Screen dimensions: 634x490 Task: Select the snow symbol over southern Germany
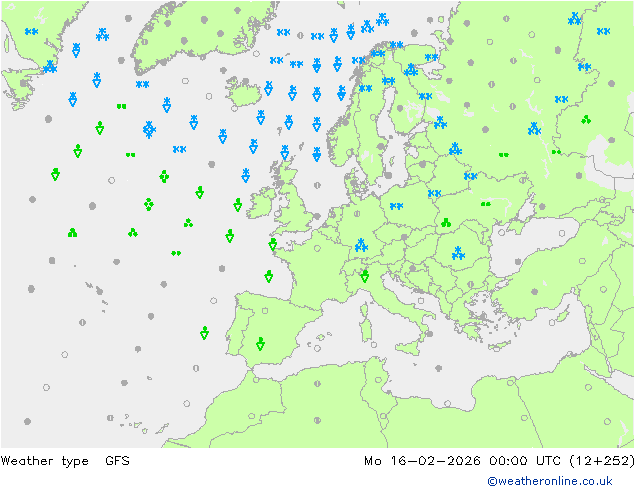pyautogui.click(x=361, y=245)
